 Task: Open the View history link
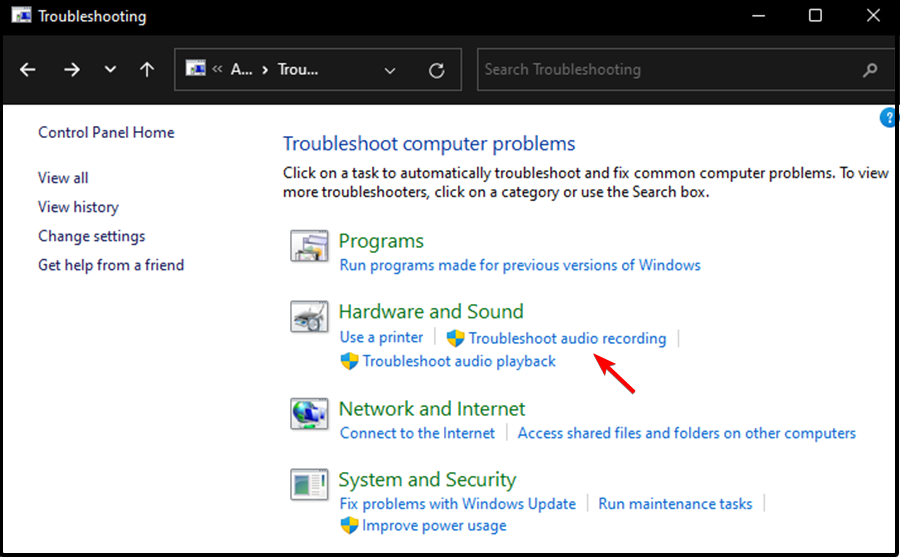click(x=78, y=207)
